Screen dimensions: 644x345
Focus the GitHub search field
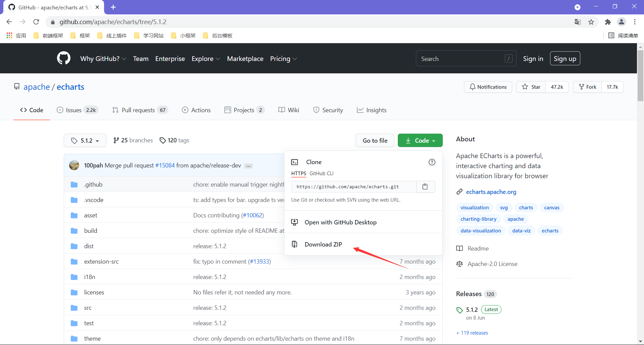point(466,59)
